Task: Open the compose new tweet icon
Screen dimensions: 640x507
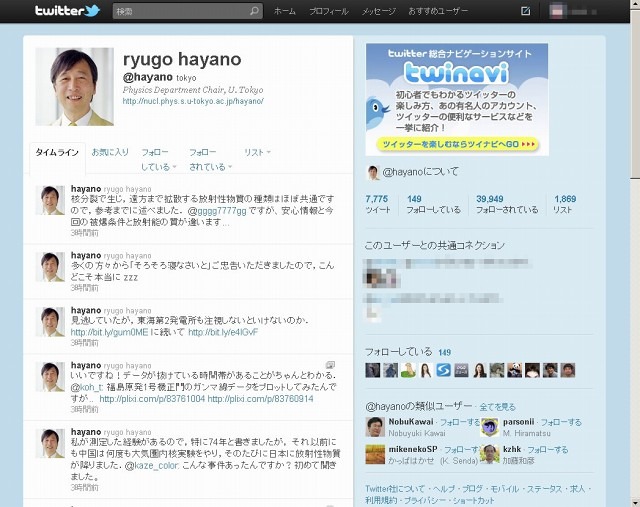Action: point(526,11)
